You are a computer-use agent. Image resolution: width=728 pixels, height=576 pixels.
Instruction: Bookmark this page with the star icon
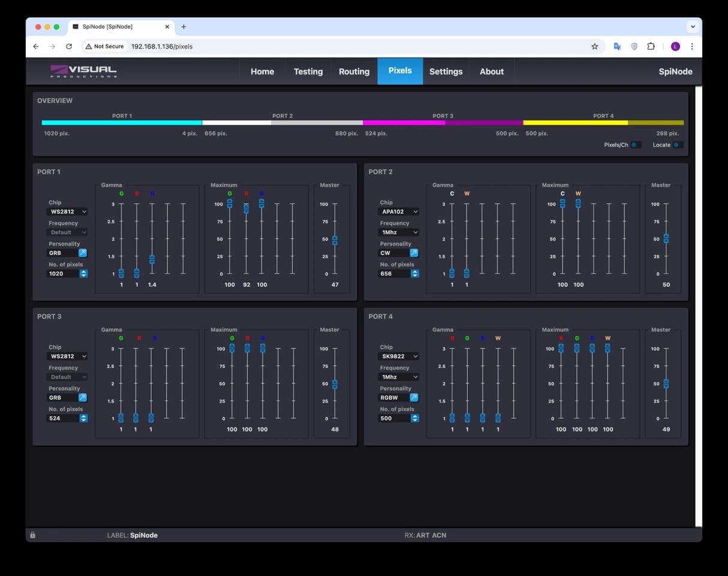(x=594, y=46)
